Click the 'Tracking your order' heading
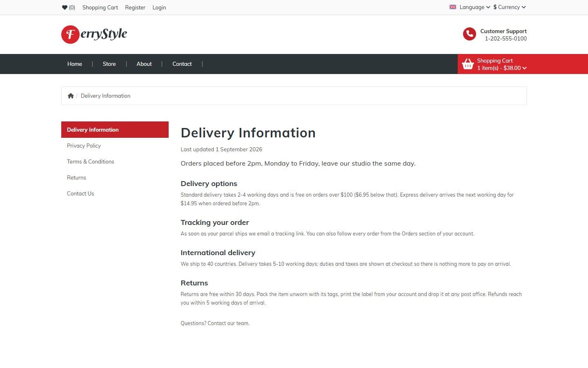The image size is (588, 368). coord(215,222)
